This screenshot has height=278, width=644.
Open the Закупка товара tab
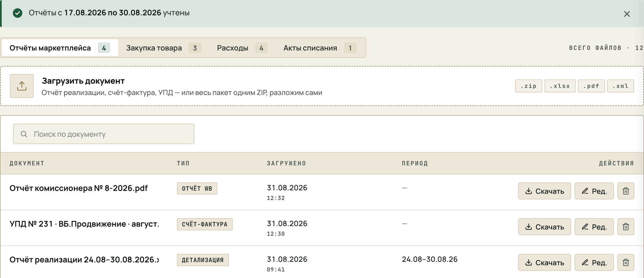point(164,48)
